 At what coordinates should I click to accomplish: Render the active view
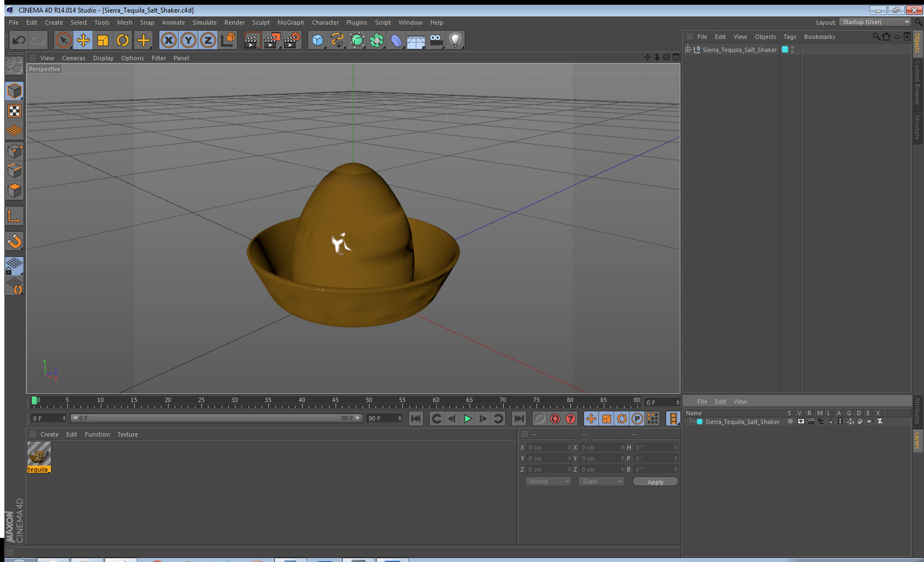pos(251,40)
